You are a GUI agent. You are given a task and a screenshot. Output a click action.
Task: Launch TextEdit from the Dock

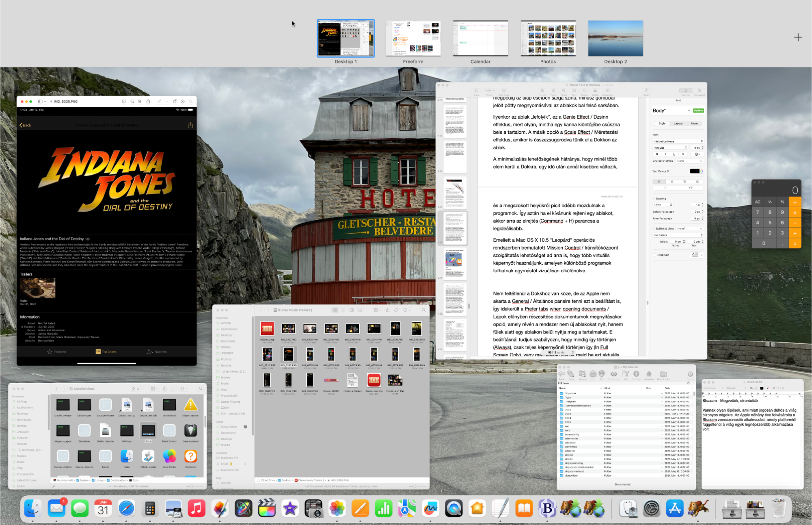coord(500,508)
